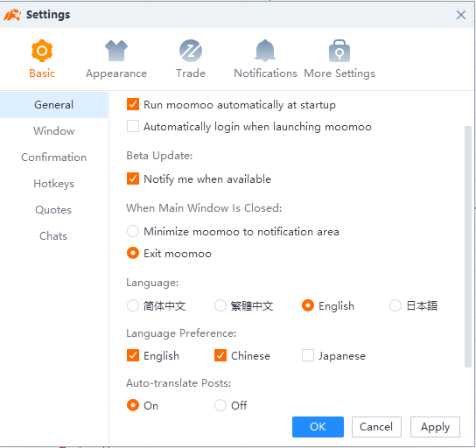Uncheck Run moomoo automatically at startup
This screenshot has width=476, height=448.
click(133, 104)
